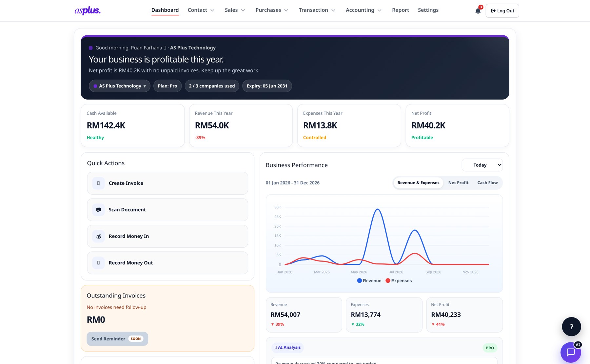Click the Record Money Out icon
Viewport: 590px width, 364px height.
(x=98, y=263)
